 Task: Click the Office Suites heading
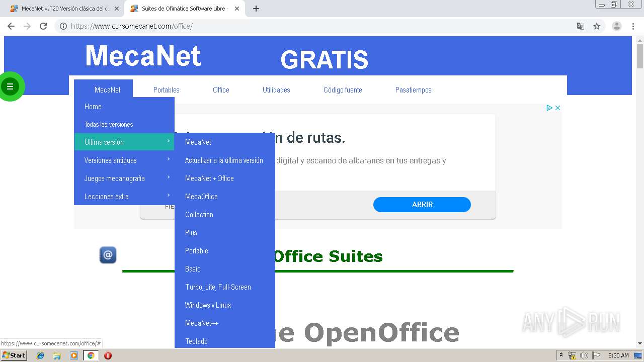[x=328, y=256]
